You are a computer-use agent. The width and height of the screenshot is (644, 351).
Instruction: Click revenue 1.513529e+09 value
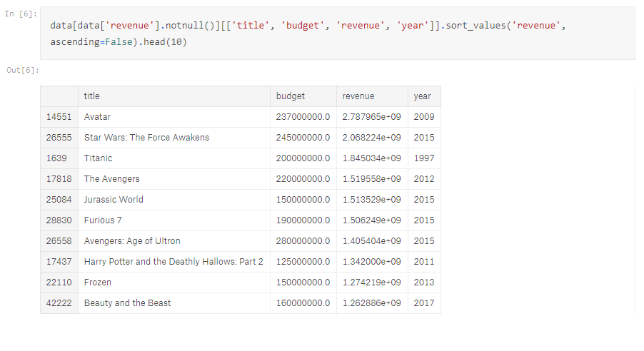tap(373, 200)
